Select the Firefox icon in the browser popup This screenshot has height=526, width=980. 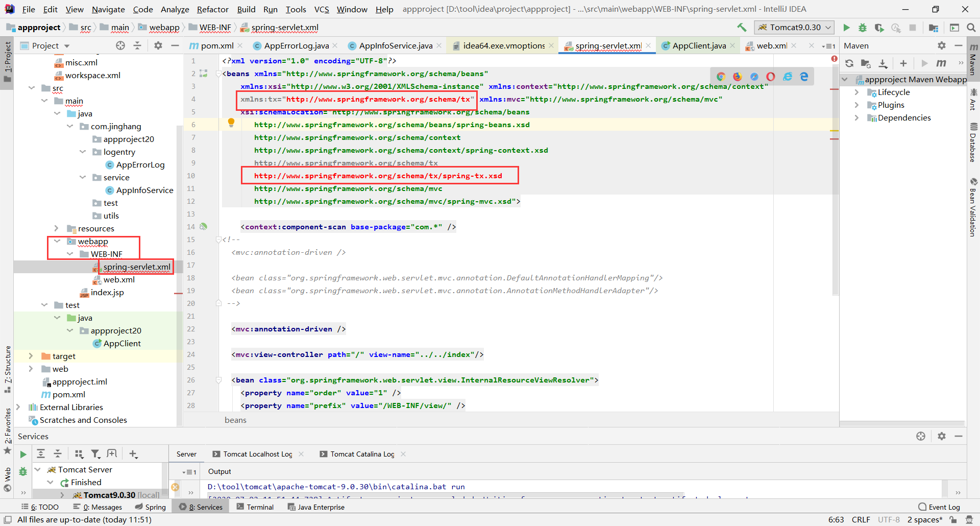(x=737, y=76)
